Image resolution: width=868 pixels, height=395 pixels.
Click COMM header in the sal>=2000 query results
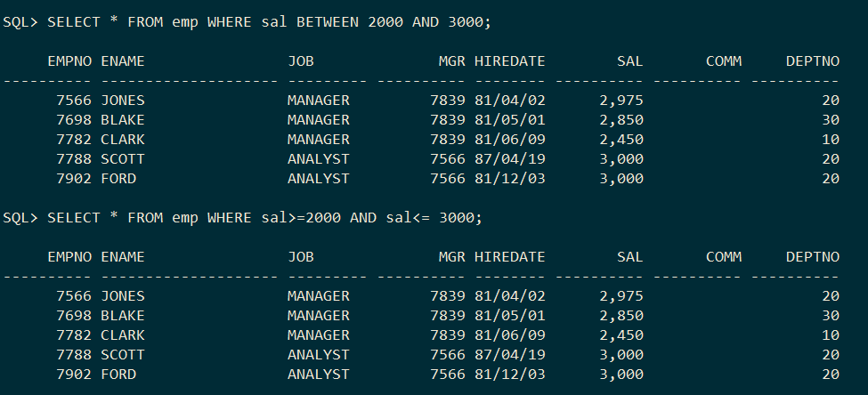724,257
